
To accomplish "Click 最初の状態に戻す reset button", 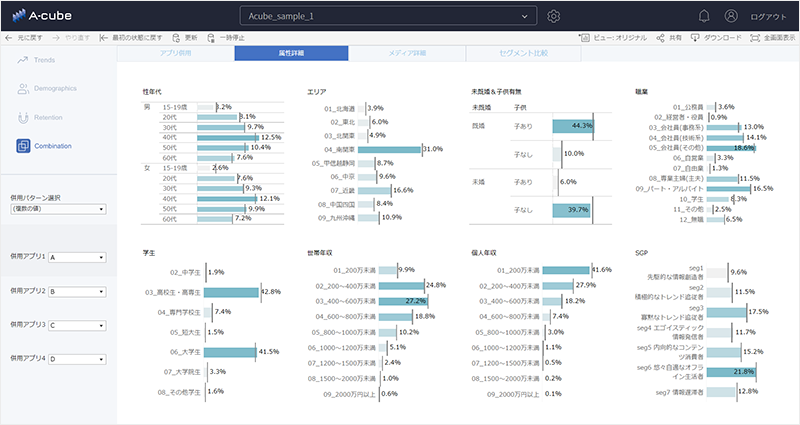I will coord(131,38).
